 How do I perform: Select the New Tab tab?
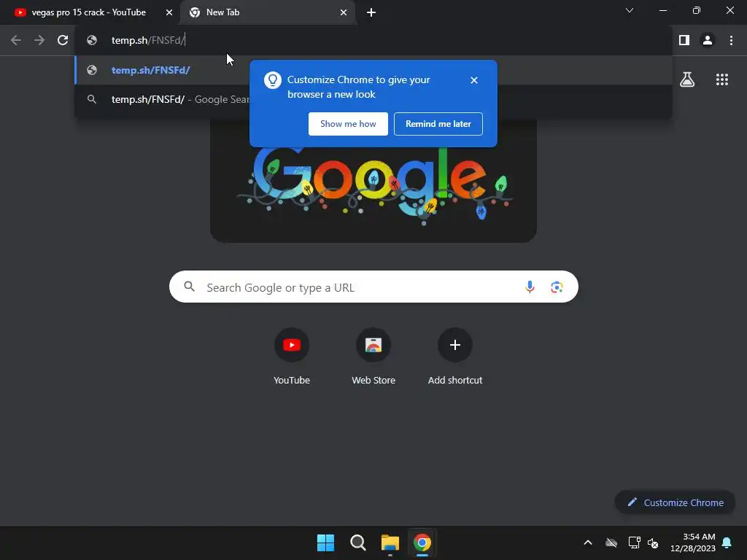coord(267,12)
